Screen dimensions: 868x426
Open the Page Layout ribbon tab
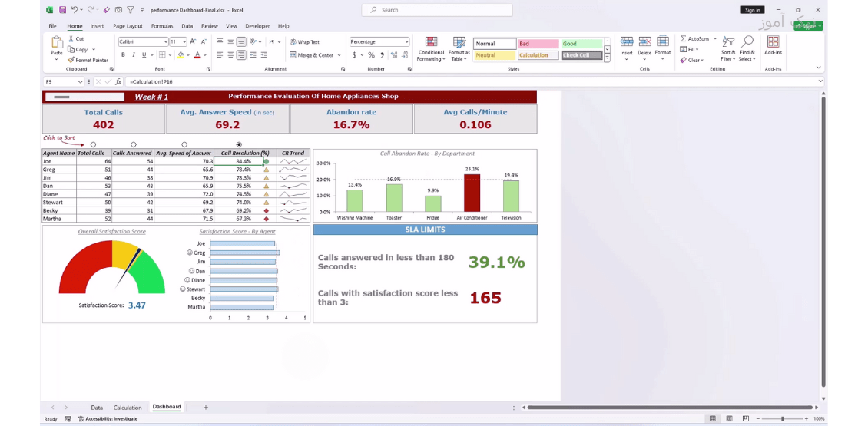tap(128, 26)
